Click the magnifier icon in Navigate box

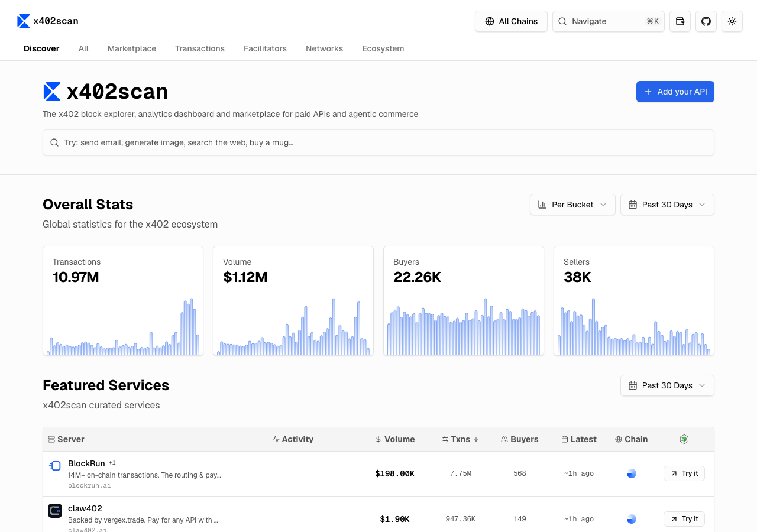coord(562,21)
